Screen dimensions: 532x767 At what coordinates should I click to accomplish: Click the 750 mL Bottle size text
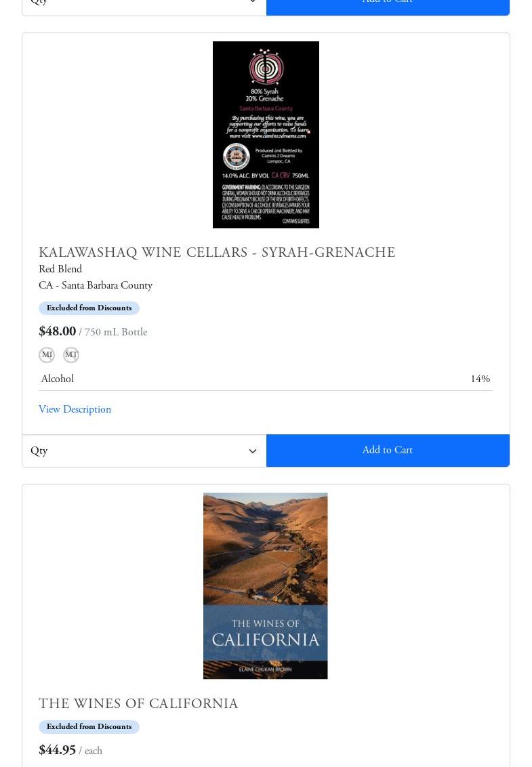(115, 332)
